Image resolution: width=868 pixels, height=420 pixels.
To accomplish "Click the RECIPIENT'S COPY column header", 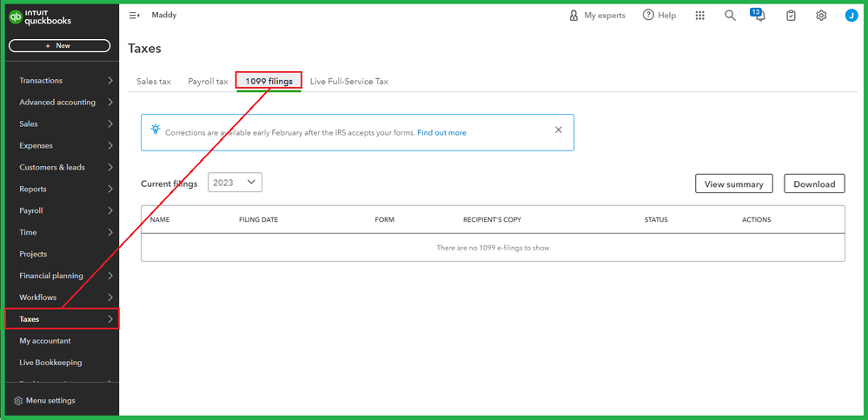I will coord(492,220).
